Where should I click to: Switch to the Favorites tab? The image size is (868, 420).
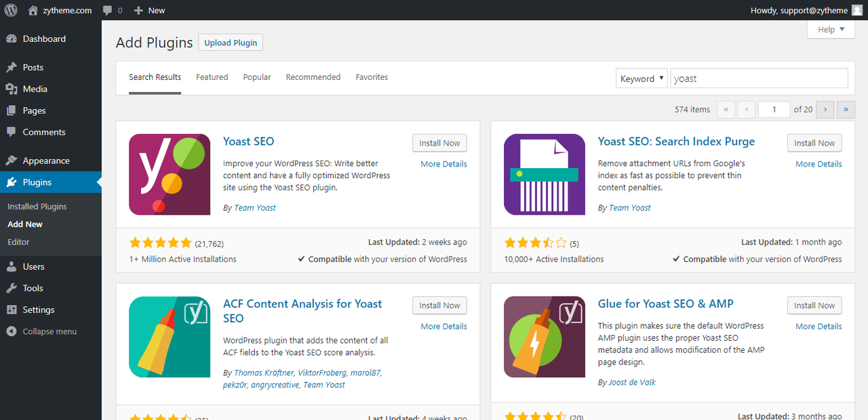click(372, 77)
